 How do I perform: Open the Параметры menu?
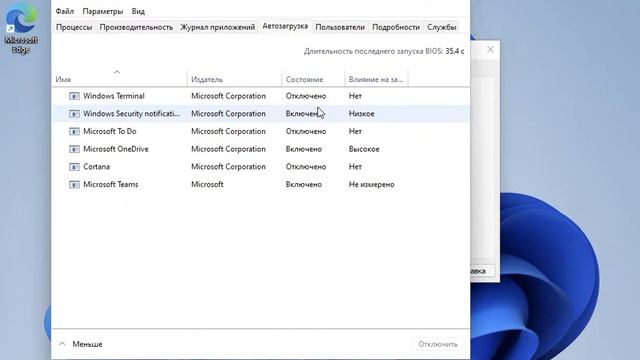(102, 11)
